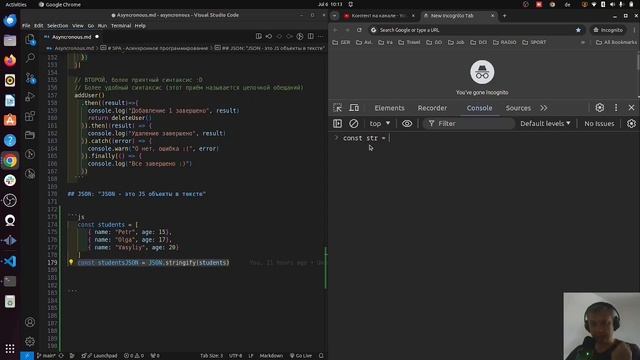The height and width of the screenshot is (360, 640).
Task: Open the Edit menu in VS Code
Action: coord(38,25)
